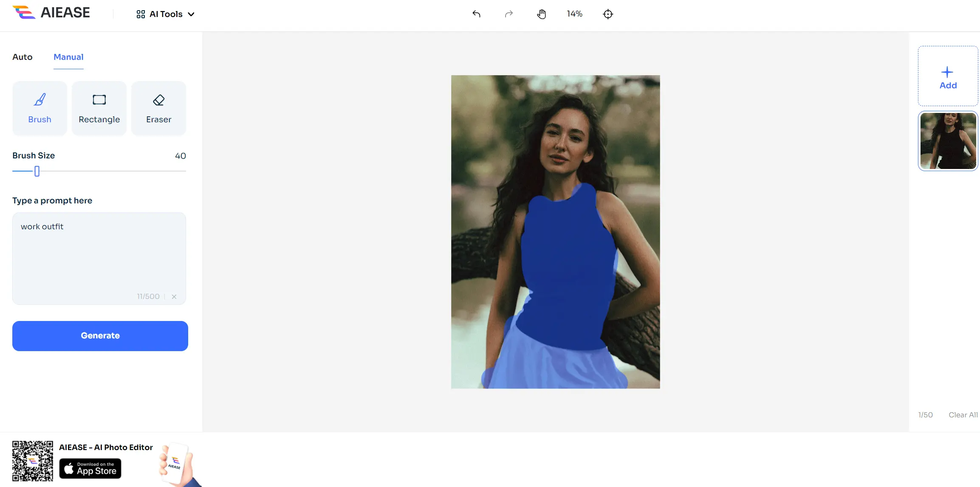Click the Brush Size value 40
Screen dimensions: 980x487
[x=181, y=156]
